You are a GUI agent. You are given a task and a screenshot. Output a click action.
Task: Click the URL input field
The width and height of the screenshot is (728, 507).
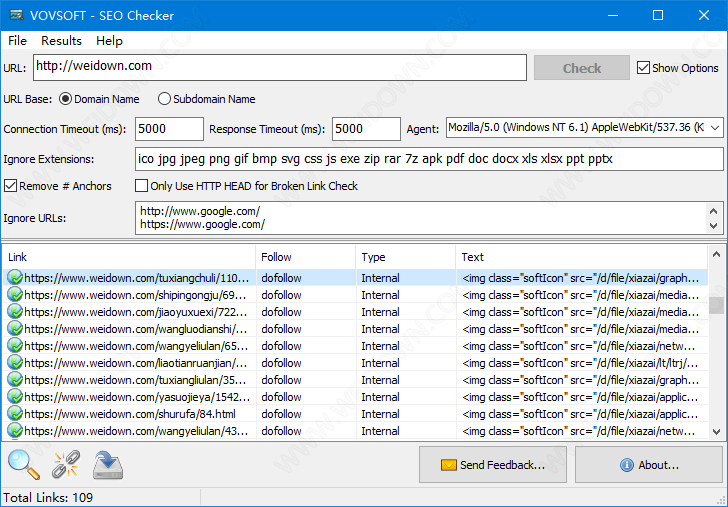coord(280,67)
